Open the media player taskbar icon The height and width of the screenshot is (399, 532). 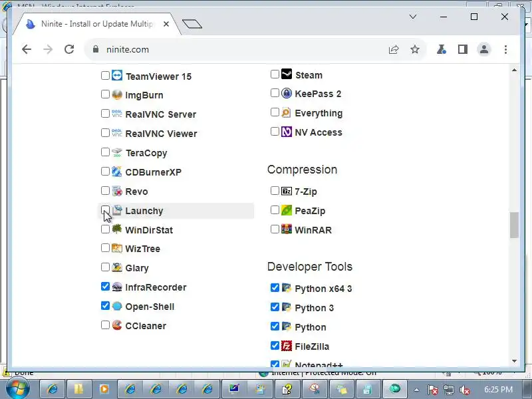[104, 389]
